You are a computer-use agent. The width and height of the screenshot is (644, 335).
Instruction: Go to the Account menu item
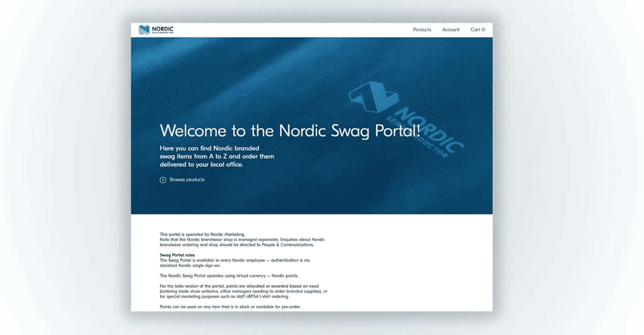(x=451, y=30)
